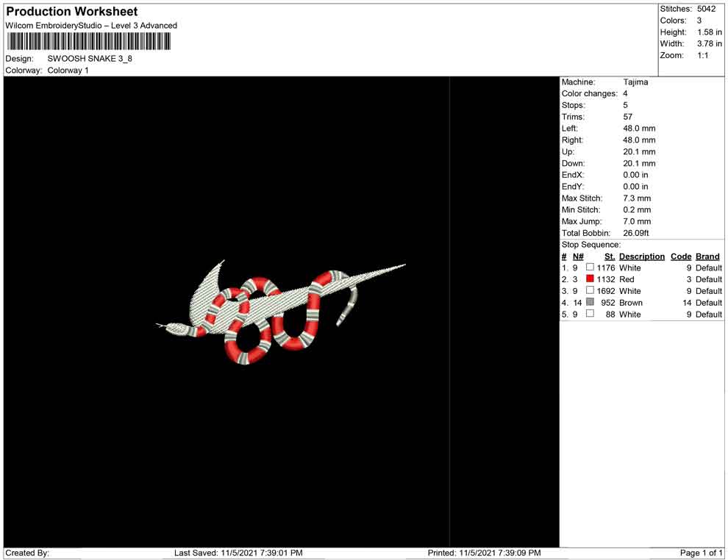This screenshot has height=560, width=728.
Task: Click the "Right:" label
Action: [x=572, y=140]
